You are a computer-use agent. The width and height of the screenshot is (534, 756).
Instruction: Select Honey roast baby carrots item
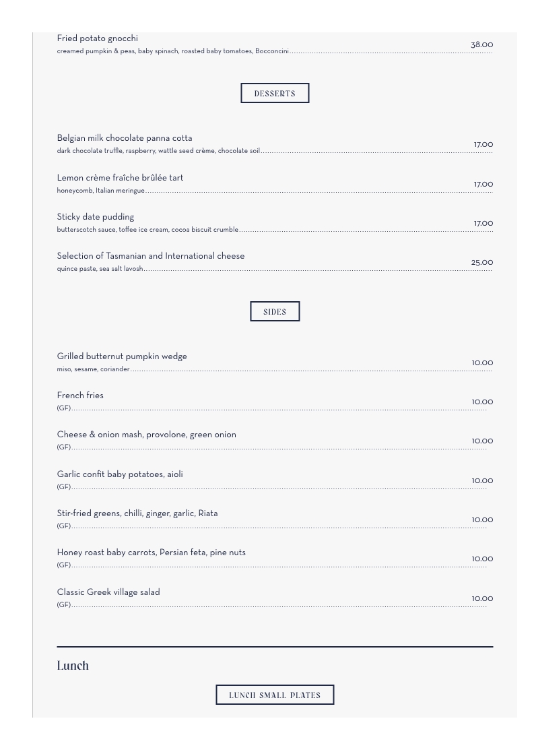pos(151,553)
